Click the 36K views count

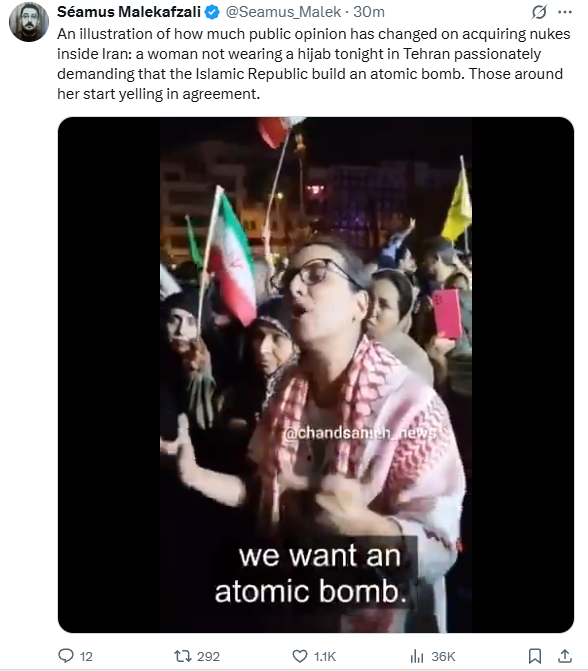point(443,656)
